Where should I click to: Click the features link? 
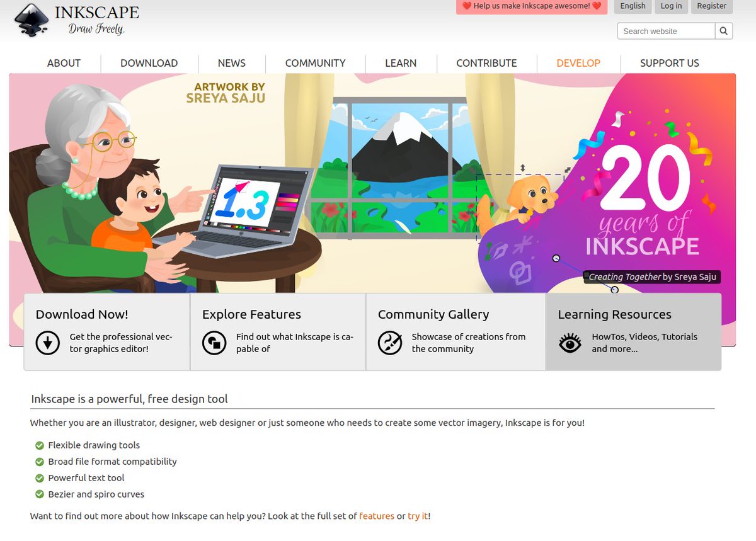pyautogui.click(x=377, y=516)
